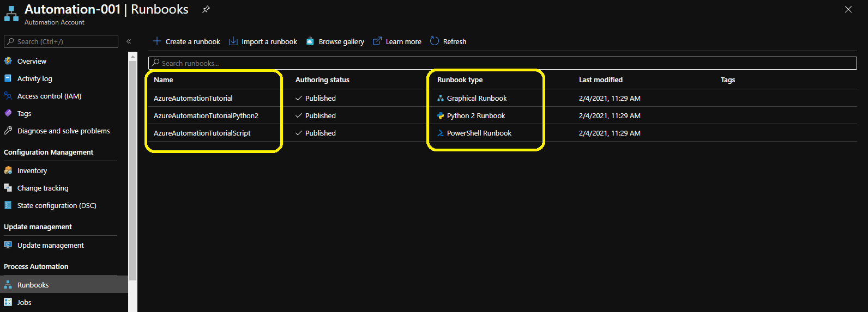
Task: Open Tags in the sidebar
Action: tap(25, 113)
